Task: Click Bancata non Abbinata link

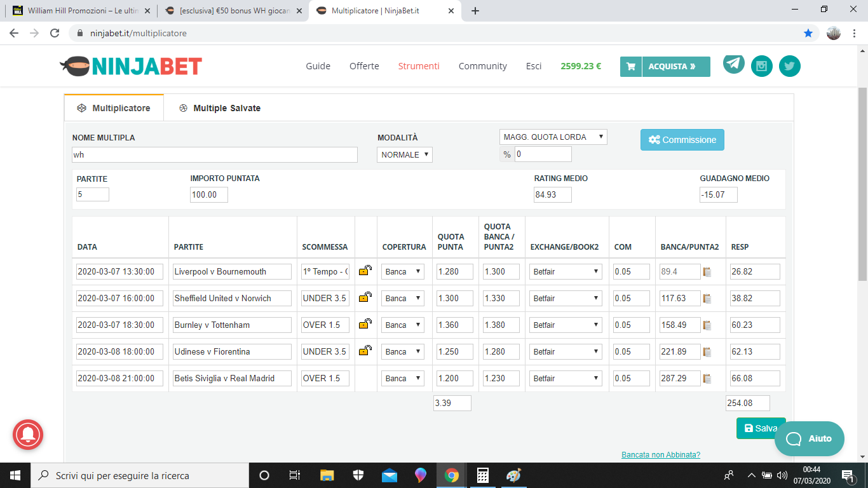Action: click(x=661, y=455)
